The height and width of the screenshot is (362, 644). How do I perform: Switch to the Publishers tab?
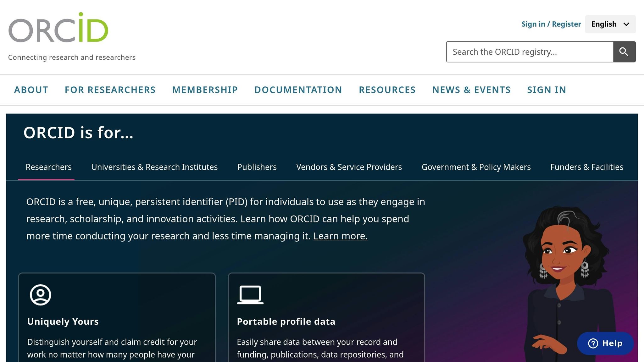click(x=257, y=167)
